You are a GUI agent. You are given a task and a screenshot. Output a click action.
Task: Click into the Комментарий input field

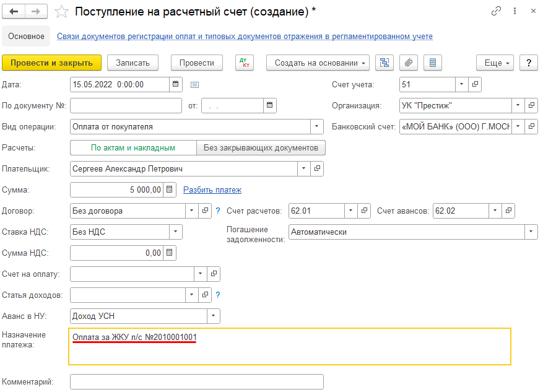pyautogui.click(x=197, y=381)
